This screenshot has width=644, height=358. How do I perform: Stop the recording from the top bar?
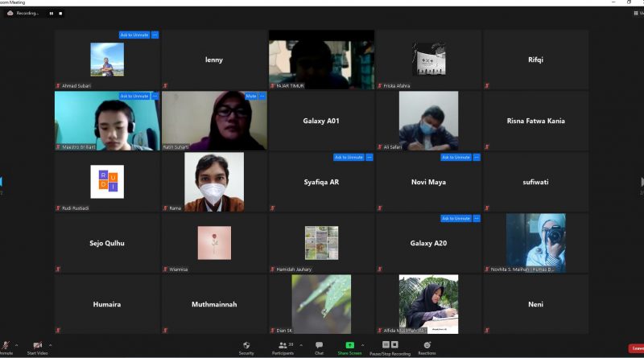[x=60, y=13]
